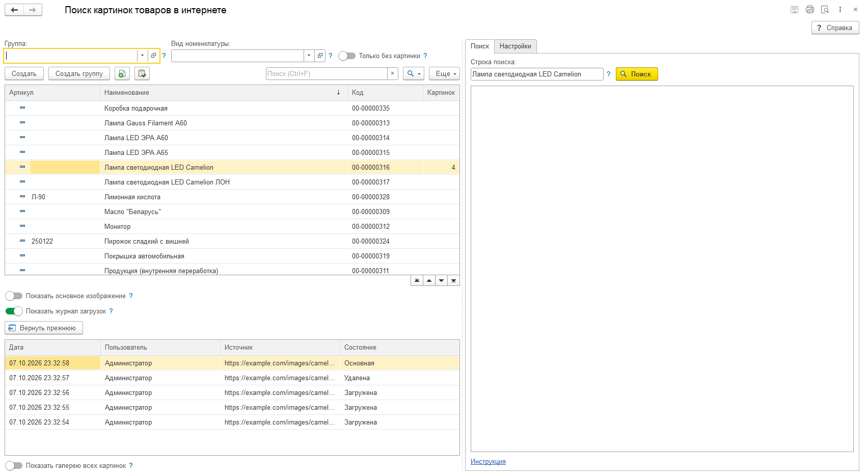Viewport: 868px width, 475px height.
Task: Select row Лампа Gauss Filament A60
Action: click(232, 123)
